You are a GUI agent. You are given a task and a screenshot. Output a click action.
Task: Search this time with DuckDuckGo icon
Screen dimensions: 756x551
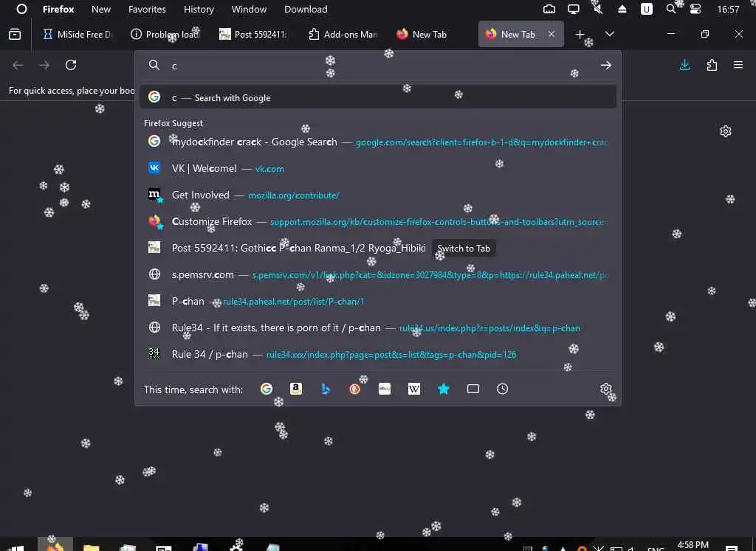(355, 389)
